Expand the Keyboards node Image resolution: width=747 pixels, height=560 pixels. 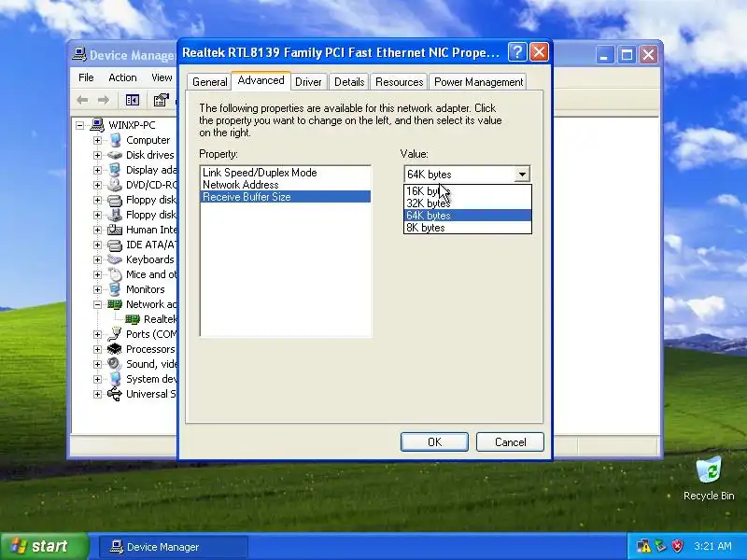click(x=98, y=259)
